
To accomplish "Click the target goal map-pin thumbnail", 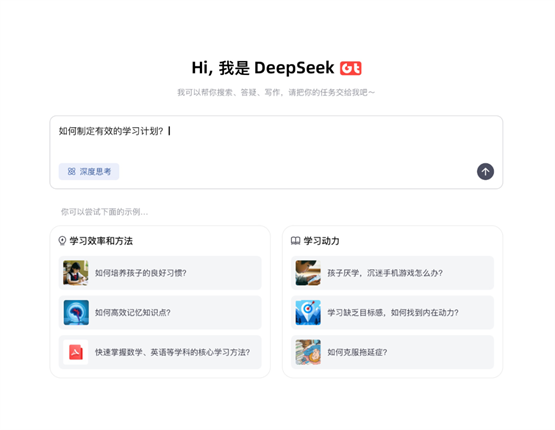I will (308, 313).
